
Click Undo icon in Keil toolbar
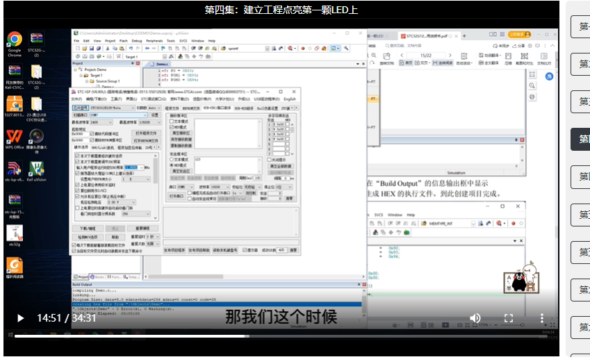pos(131,49)
